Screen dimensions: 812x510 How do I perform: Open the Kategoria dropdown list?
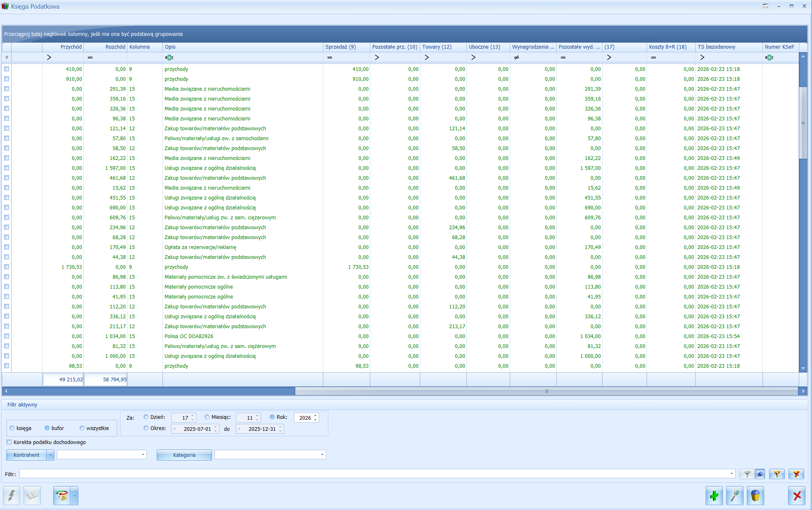click(x=322, y=455)
